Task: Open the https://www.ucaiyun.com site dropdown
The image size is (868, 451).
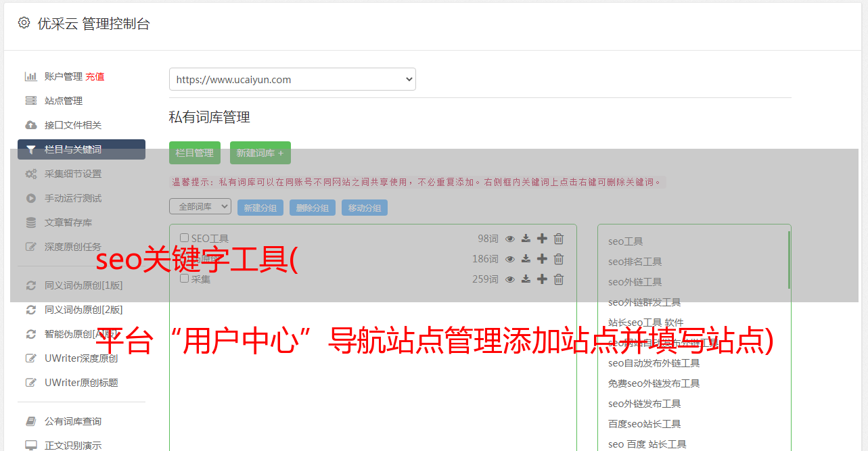Action: tap(292, 79)
